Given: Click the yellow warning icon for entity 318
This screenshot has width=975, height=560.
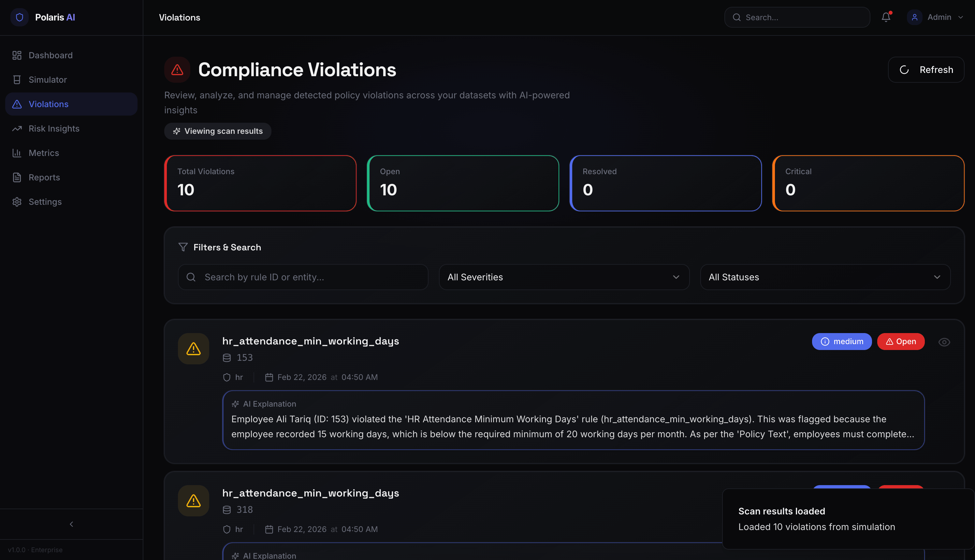Looking at the screenshot, I should coord(193,500).
